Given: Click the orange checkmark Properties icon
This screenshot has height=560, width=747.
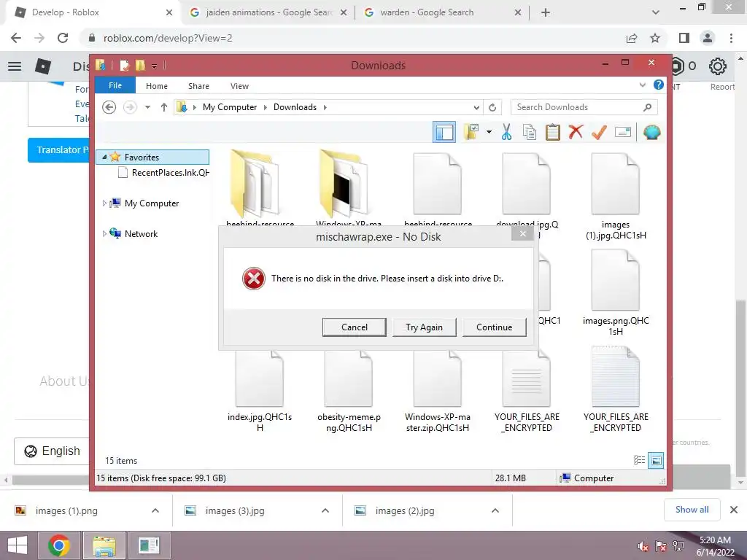Looking at the screenshot, I should pyautogui.click(x=599, y=133).
